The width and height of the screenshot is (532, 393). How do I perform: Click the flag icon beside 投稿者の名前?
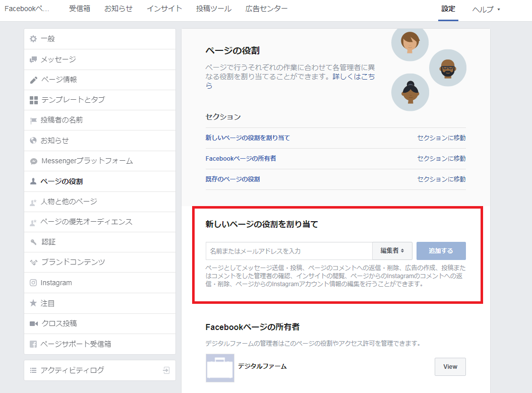coord(33,120)
